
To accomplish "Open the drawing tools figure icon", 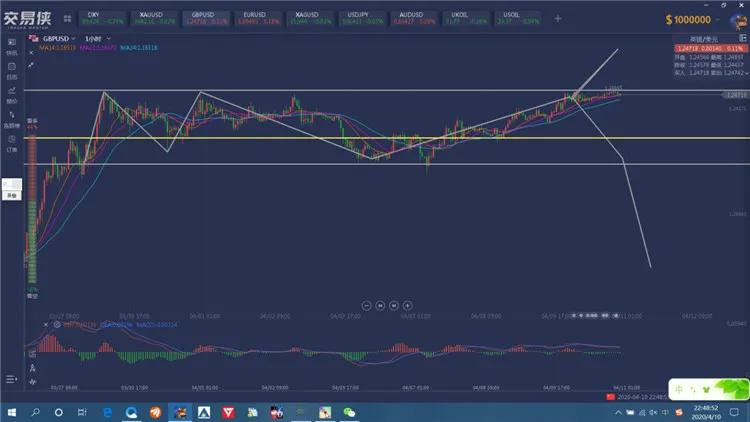I will pos(33,368).
